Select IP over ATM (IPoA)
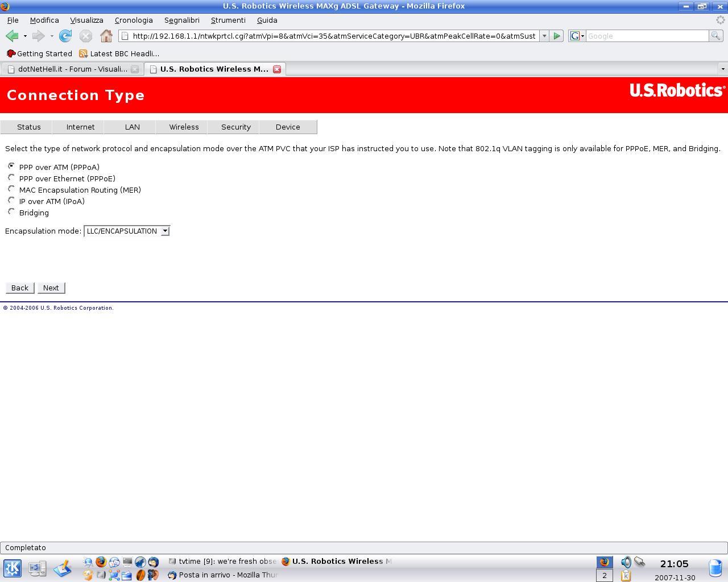The width and height of the screenshot is (728, 582). pyautogui.click(x=11, y=200)
